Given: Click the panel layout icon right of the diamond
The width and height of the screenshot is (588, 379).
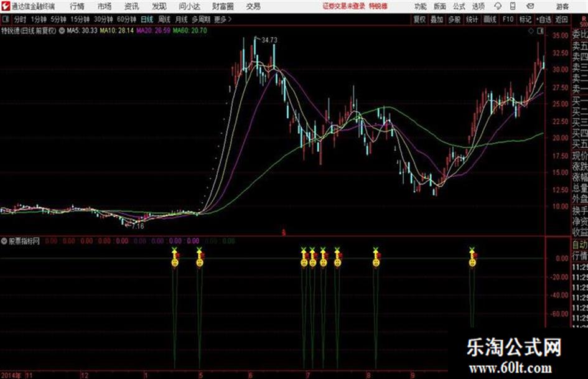Looking at the screenshot, I should click(540, 31).
